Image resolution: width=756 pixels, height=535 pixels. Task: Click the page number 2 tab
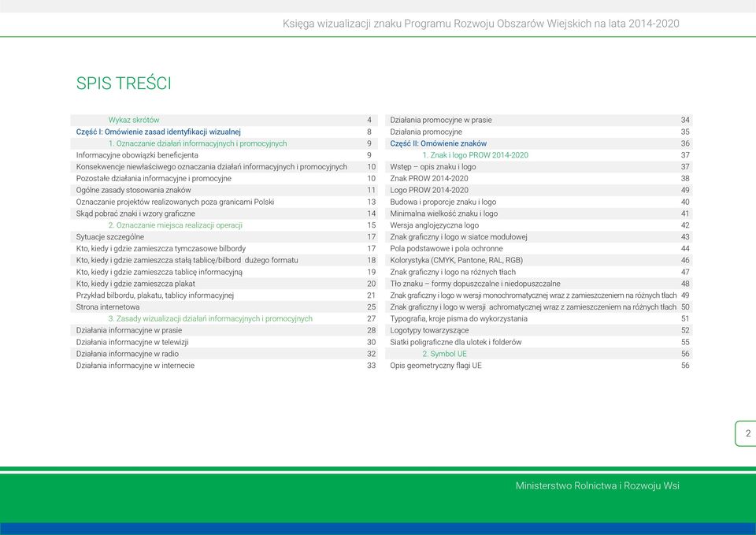(x=747, y=433)
